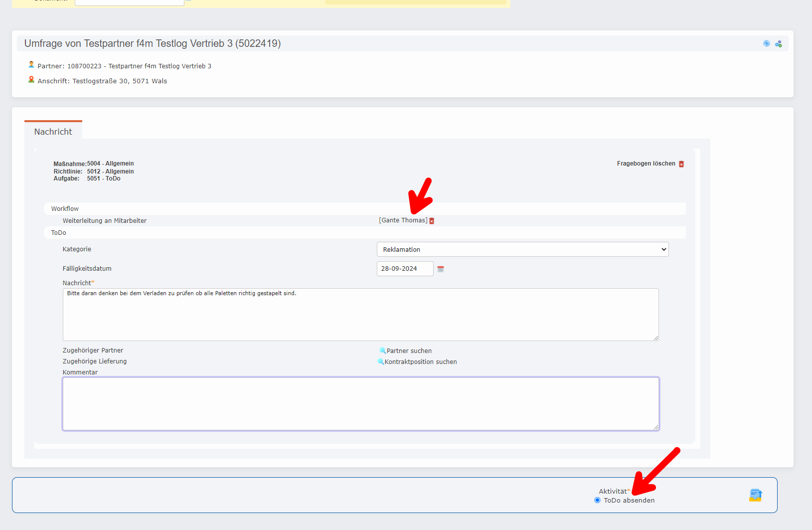Switch to the Nachricht tab
This screenshot has width=812, height=530.
coord(53,132)
